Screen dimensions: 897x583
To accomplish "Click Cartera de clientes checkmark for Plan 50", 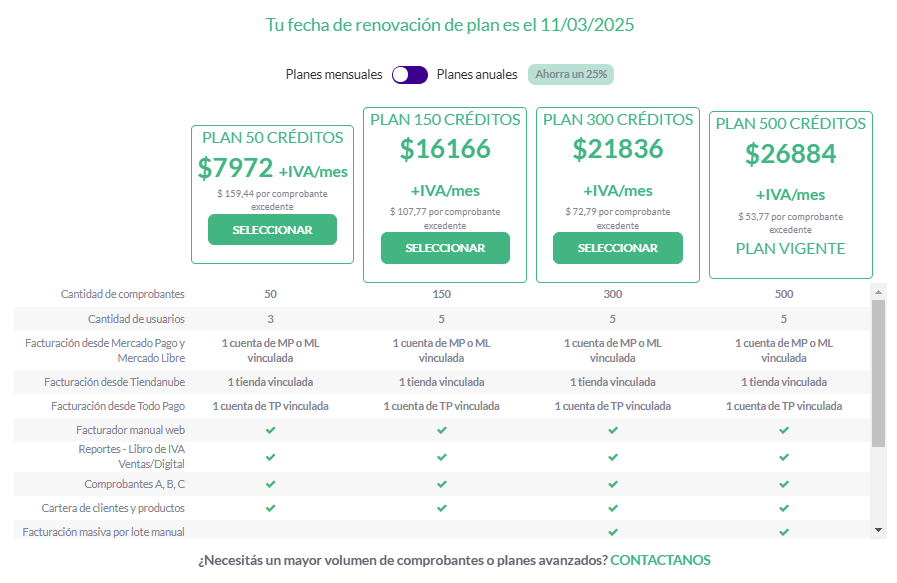I will pyautogui.click(x=271, y=508).
